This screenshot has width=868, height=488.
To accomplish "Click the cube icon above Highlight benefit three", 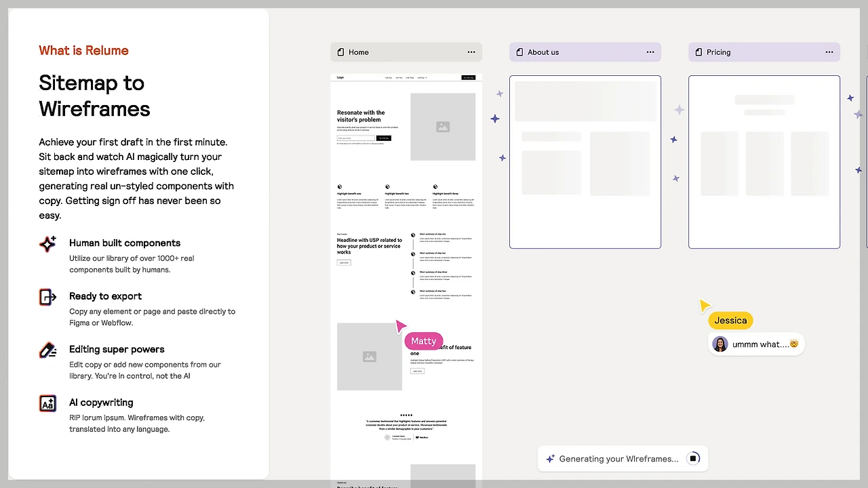I will point(435,186).
